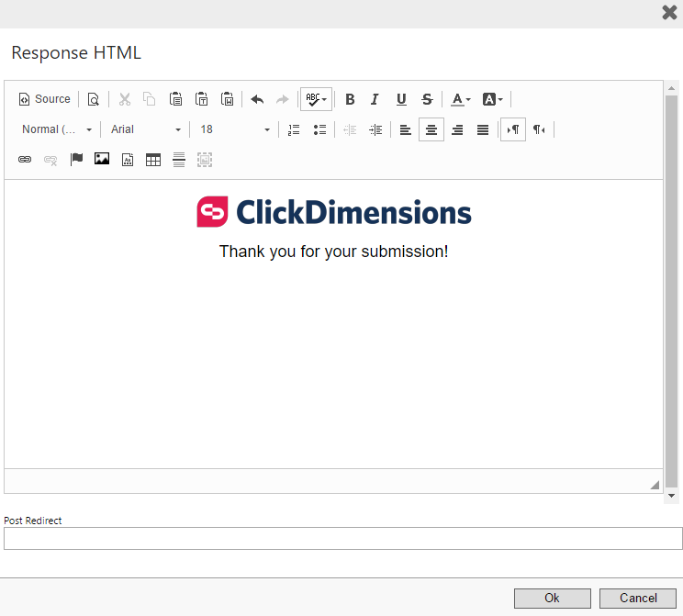
Task: Click the ClickDimensions logo image
Action: pos(334,212)
